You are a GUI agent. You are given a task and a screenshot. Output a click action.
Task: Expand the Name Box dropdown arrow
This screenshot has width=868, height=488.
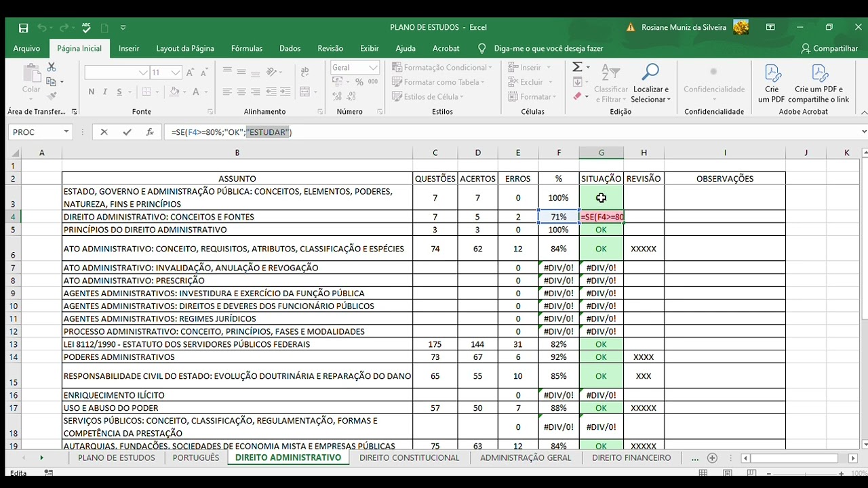click(x=66, y=132)
